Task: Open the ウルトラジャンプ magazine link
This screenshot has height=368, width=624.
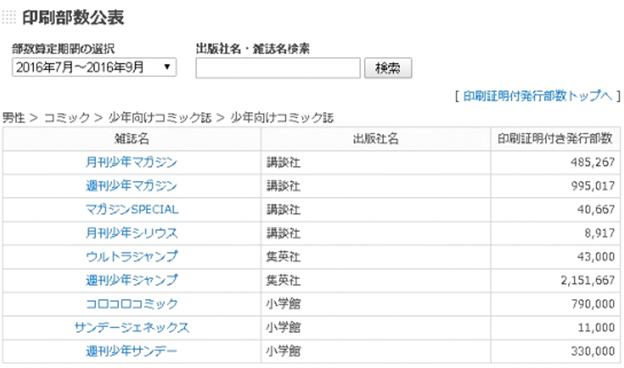Action: coord(131,257)
